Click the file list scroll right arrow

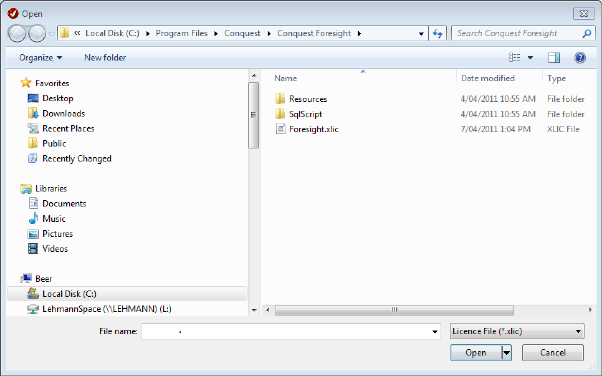pyautogui.click(x=590, y=310)
